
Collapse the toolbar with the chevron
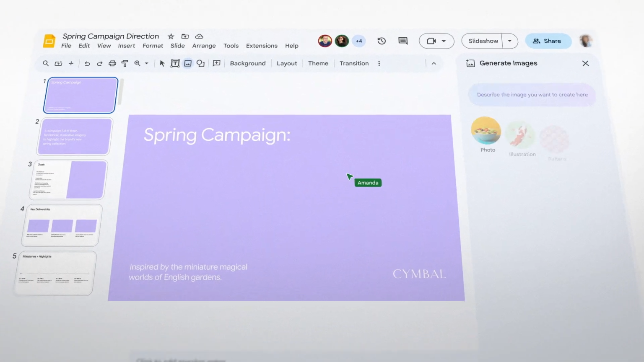pos(434,63)
